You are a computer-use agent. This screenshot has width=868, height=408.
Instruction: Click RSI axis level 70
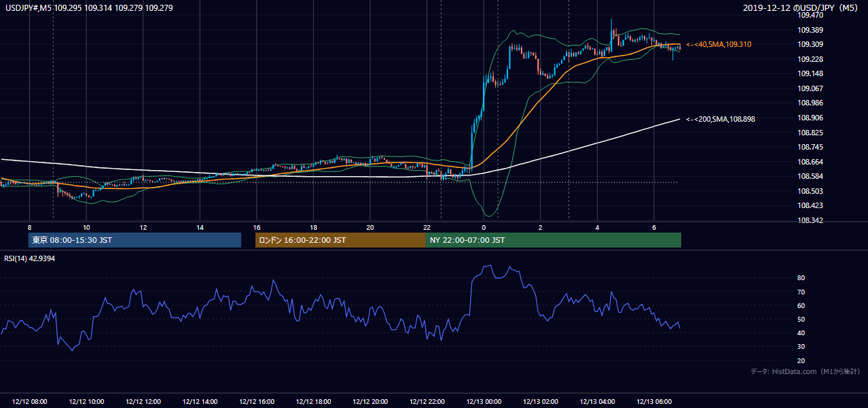pyautogui.click(x=801, y=292)
